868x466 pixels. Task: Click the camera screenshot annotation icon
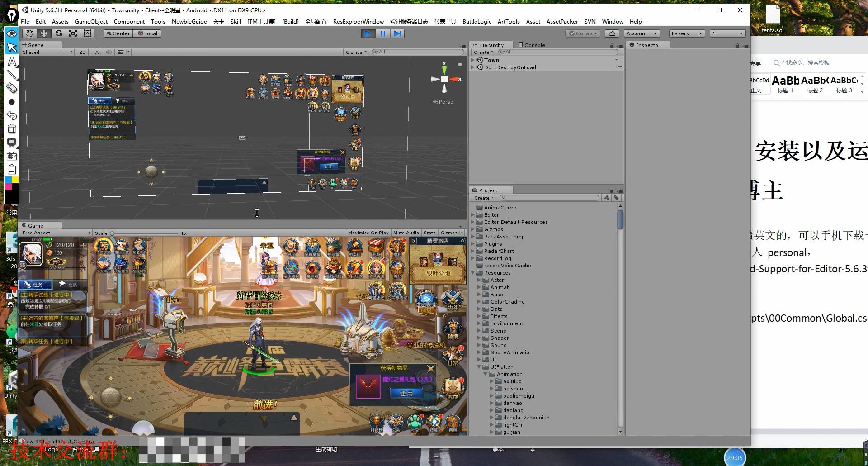click(12, 156)
